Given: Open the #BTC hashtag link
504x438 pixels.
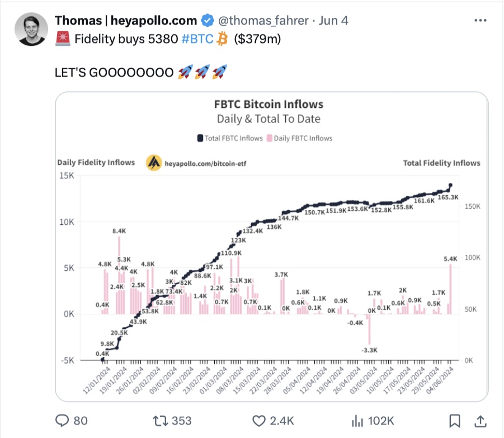Looking at the screenshot, I should click(x=197, y=39).
